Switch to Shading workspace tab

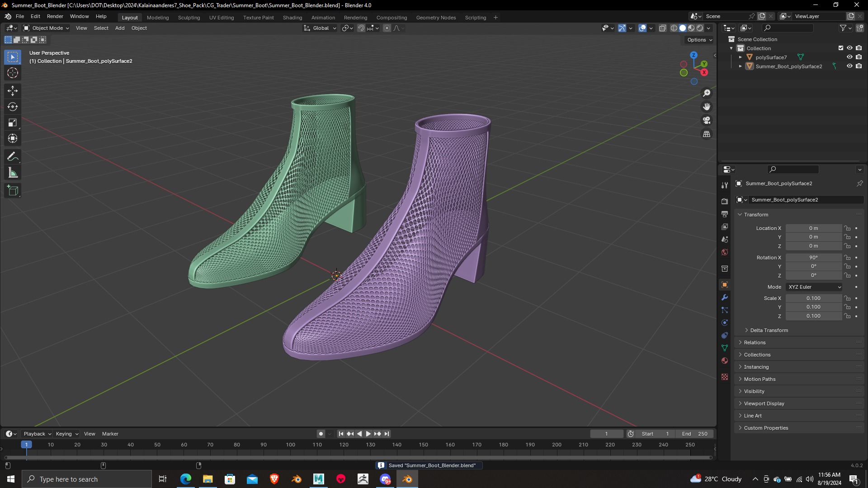point(292,18)
